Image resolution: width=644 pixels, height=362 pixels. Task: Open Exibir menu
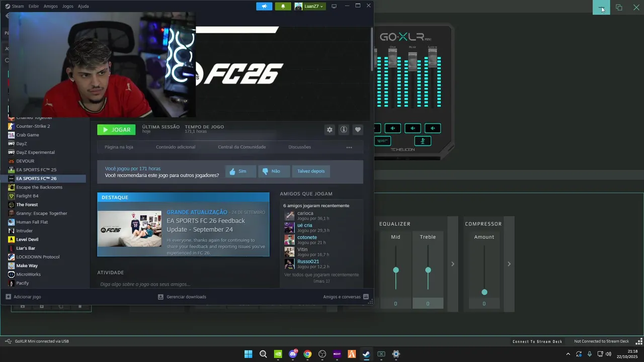click(x=34, y=6)
